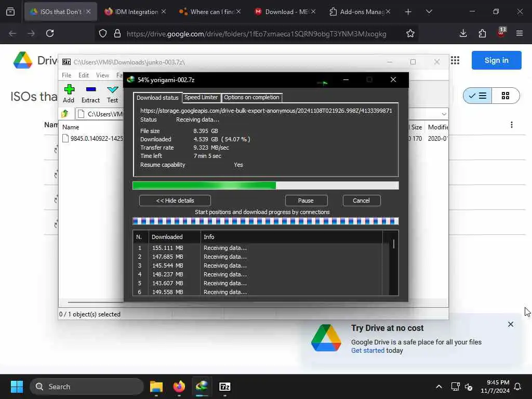Click 7-Zip icon in taskbar
The width and height of the screenshot is (532, 399).
[x=224, y=387]
